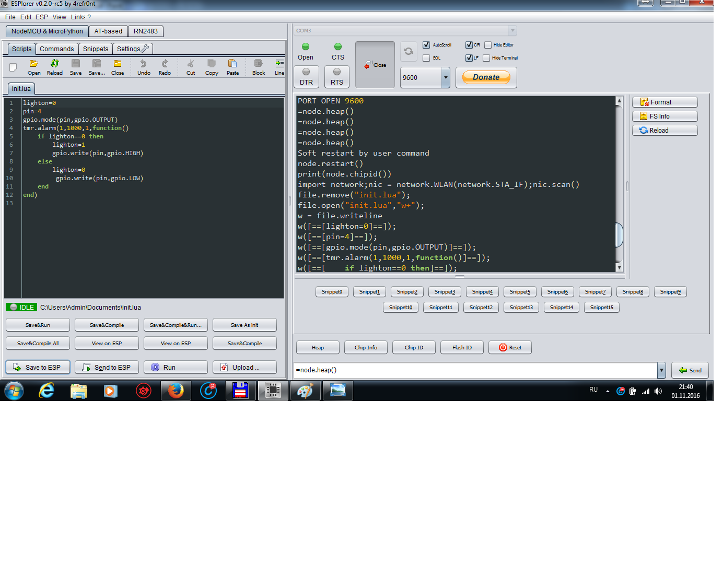The height and width of the screenshot is (588, 723).
Task: Click the Upload button
Action: (x=244, y=368)
